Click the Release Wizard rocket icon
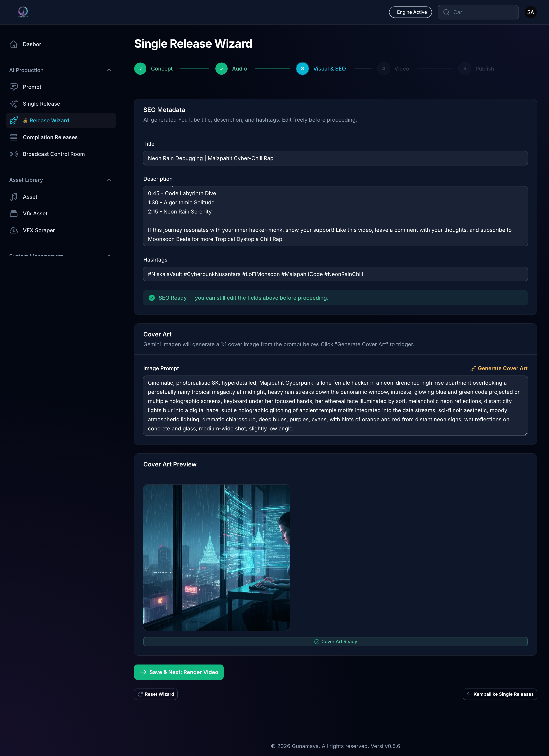 coord(14,120)
